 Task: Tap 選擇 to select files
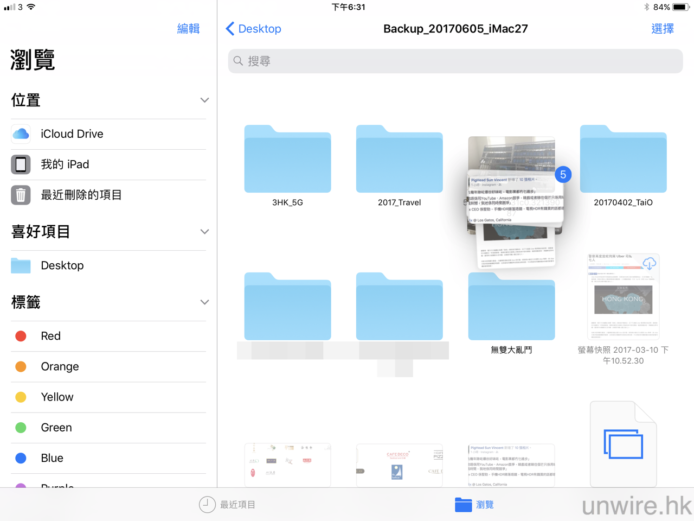(662, 29)
